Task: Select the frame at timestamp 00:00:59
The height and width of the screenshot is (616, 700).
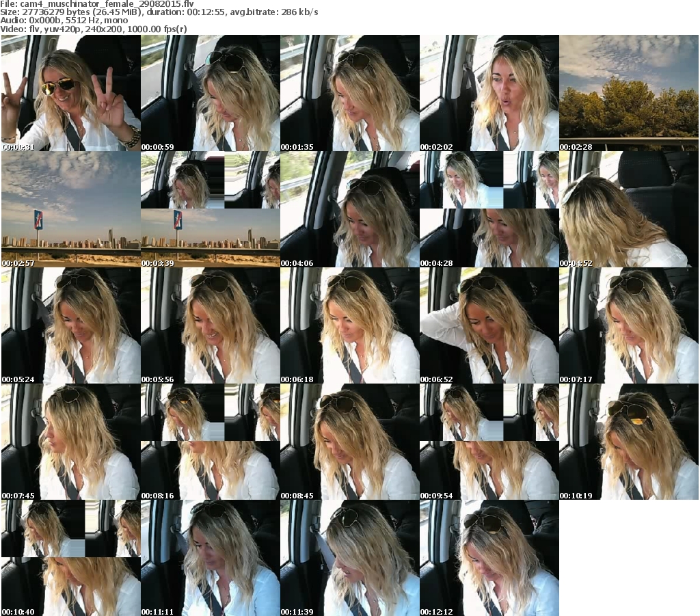Action: [x=211, y=93]
